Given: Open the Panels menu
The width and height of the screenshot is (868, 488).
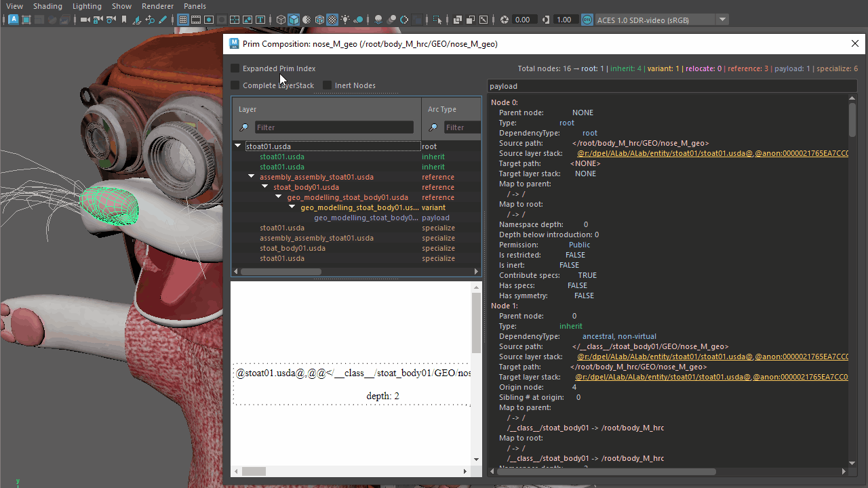Looking at the screenshot, I should [x=195, y=6].
